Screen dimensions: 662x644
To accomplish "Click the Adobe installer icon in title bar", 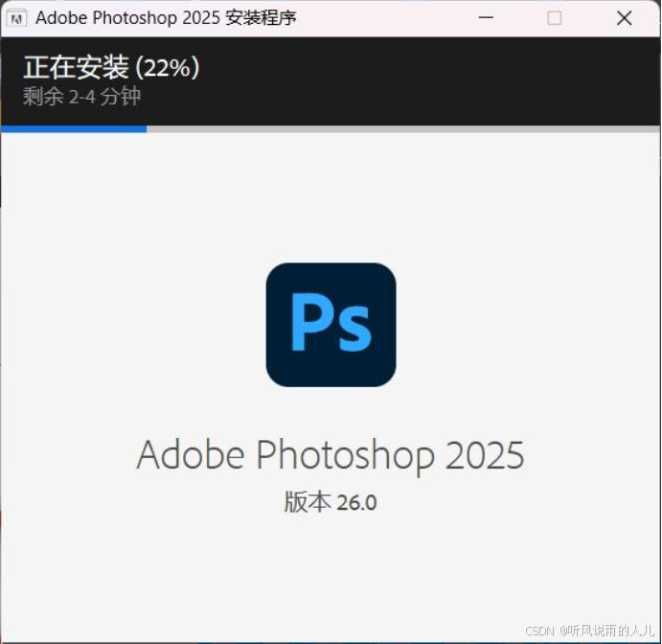I will (x=16, y=18).
